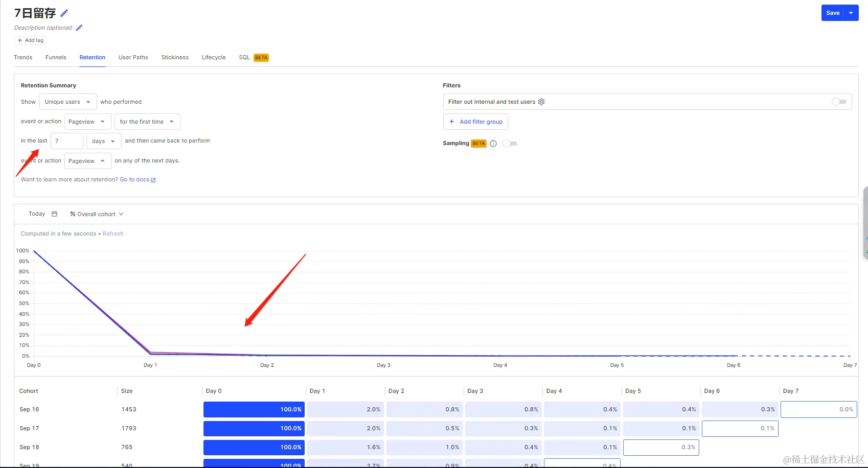This screenshot has height=468, width=868.
Task: Click the pencil icon beside the title
Action: tap(64, 13)
